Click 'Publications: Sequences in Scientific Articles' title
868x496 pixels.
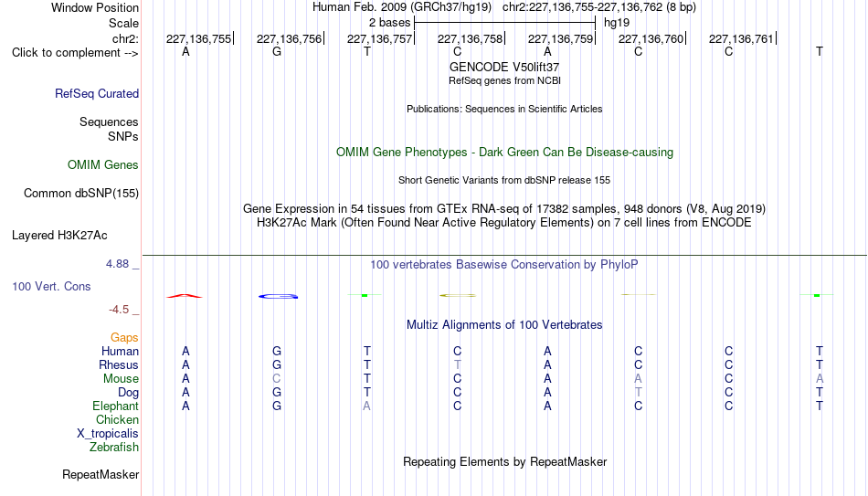[504, 109]
